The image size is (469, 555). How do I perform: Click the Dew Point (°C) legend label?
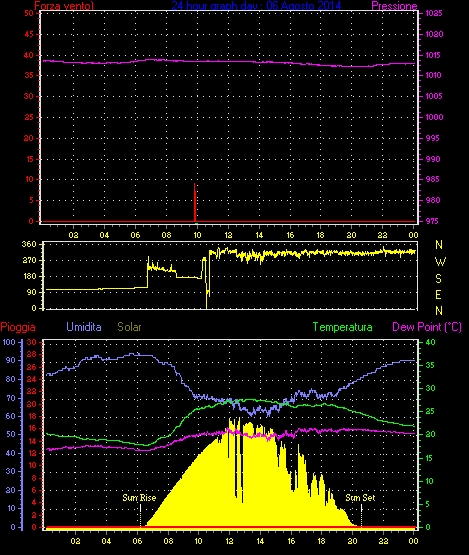pyautogui.click(x=427, y=327)
